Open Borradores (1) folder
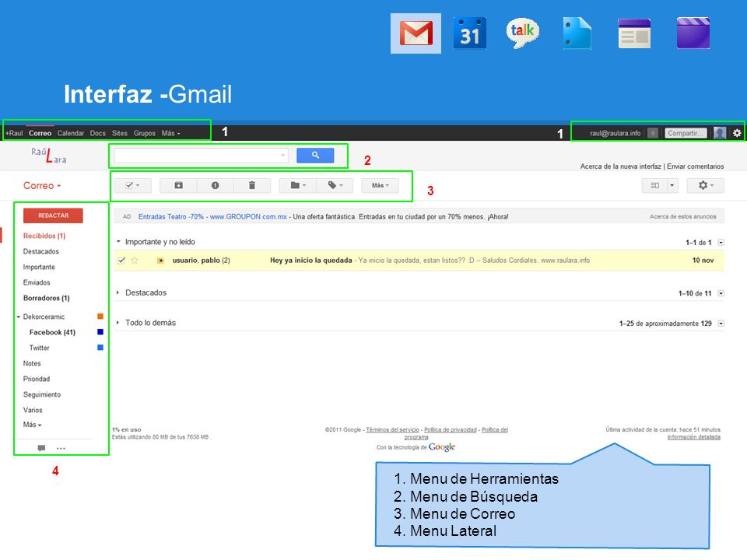747x560 pixels. coord(46,298)
